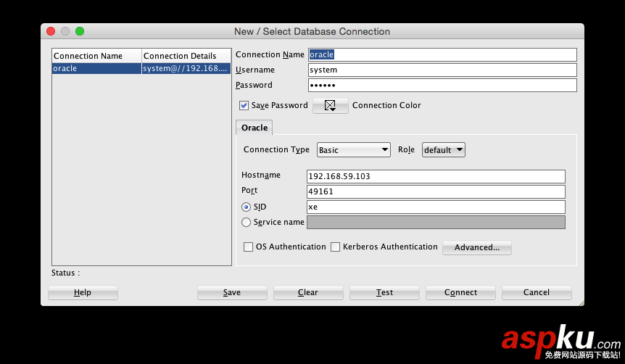
Task: Test the database connection
Action: point(384,292)
